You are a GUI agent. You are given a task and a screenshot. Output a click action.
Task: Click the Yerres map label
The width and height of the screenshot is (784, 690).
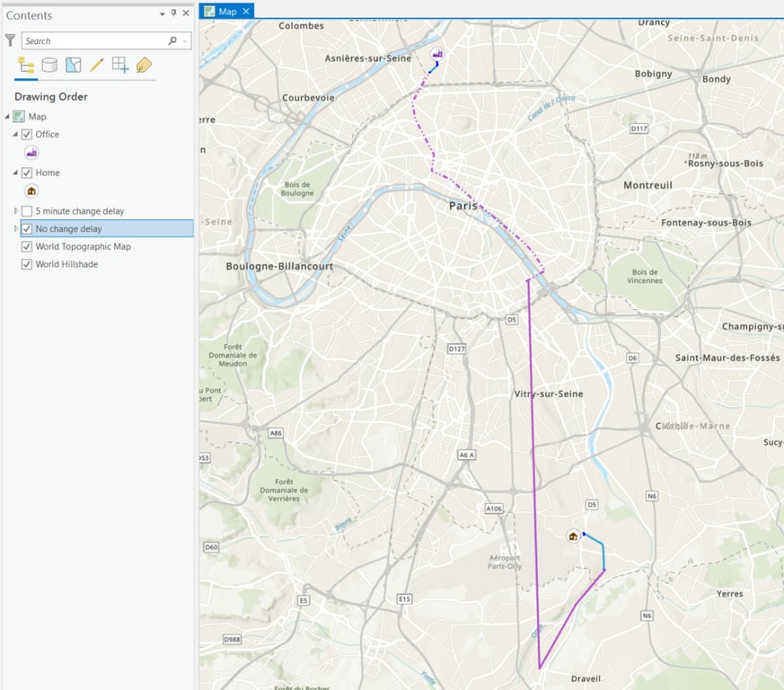coord(729,594)
